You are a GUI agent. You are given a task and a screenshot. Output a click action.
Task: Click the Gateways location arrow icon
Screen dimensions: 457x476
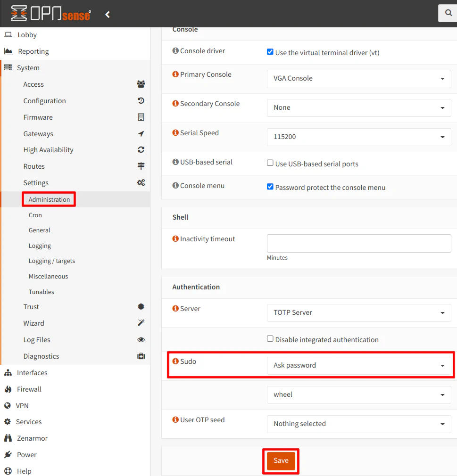[141, 133]
